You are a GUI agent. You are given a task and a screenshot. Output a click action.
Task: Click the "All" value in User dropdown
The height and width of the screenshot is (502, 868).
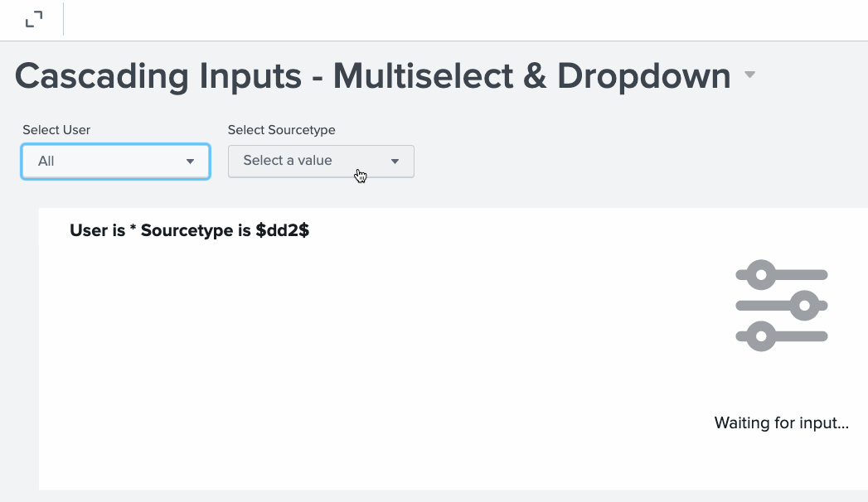[46, 162]
